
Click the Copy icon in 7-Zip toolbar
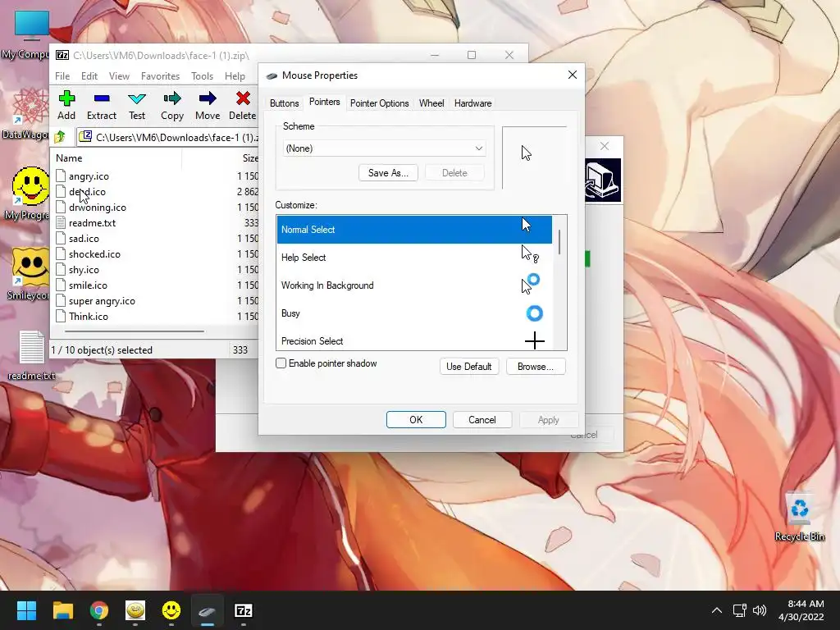[x=172, y=98]
